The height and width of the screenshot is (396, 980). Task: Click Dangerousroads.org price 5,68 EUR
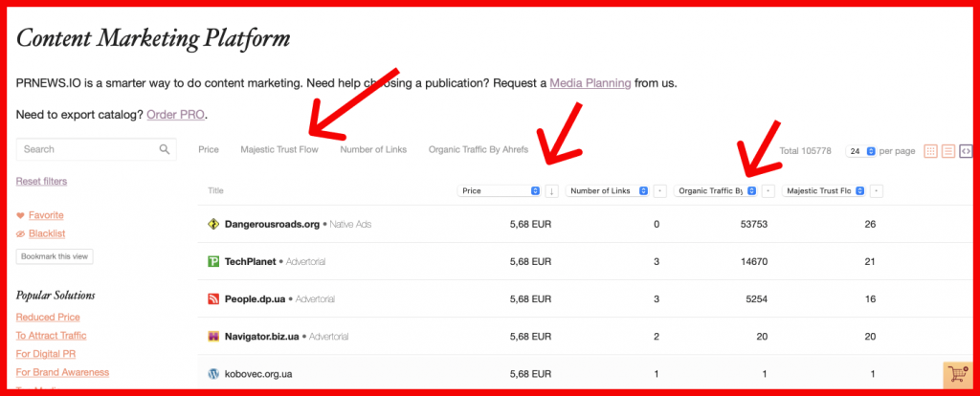(x=530, y=224)
